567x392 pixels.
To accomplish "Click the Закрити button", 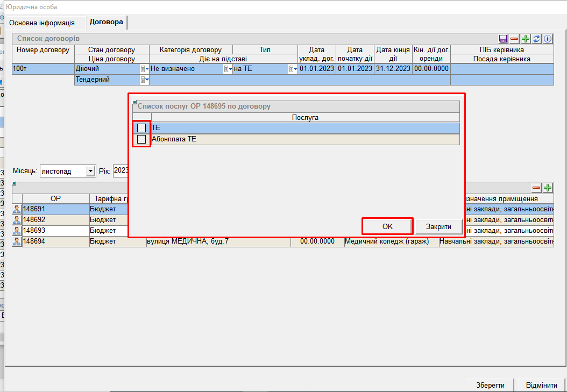I will 439,226.
